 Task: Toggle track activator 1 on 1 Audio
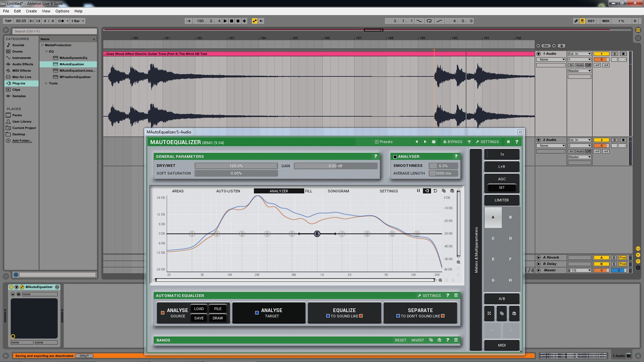pyautogui.click(x=601, y=53)
